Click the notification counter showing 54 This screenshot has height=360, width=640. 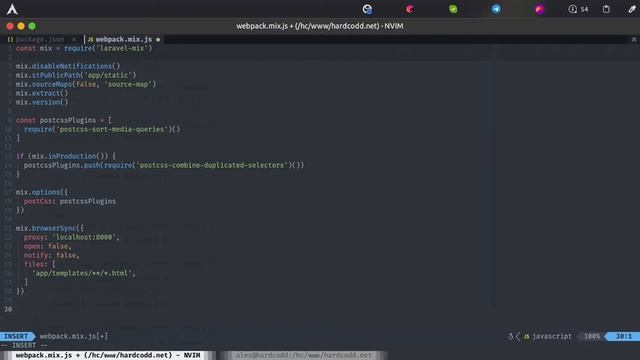point(578,9)
